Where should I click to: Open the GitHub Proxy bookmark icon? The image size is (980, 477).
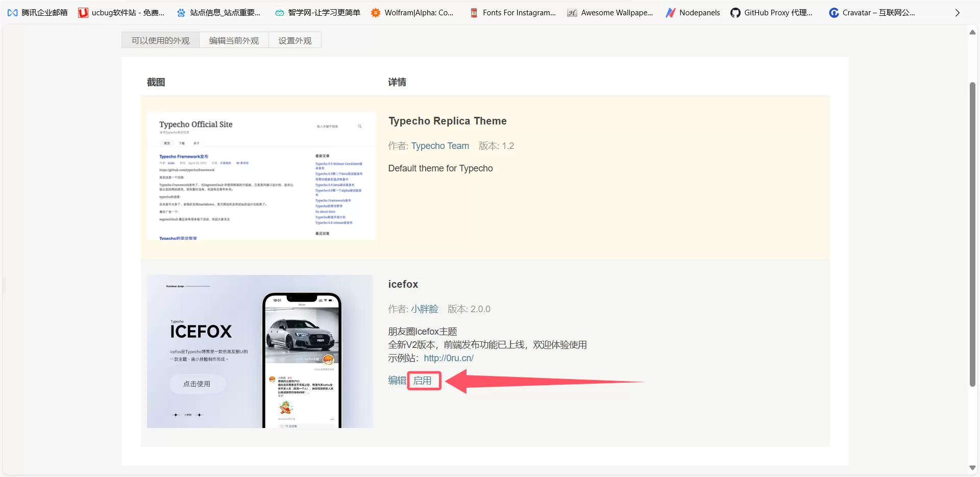[x=735, y=13]
